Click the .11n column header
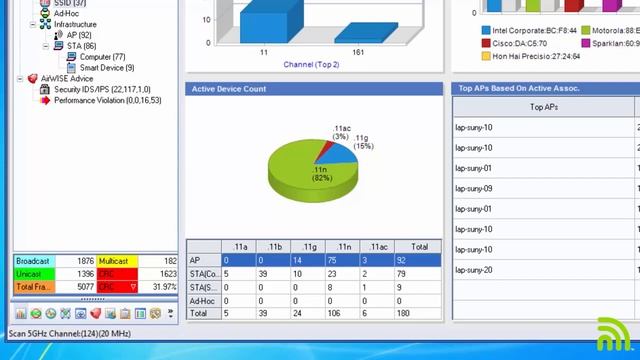This screenshot has height=360, width=640. 343,247
